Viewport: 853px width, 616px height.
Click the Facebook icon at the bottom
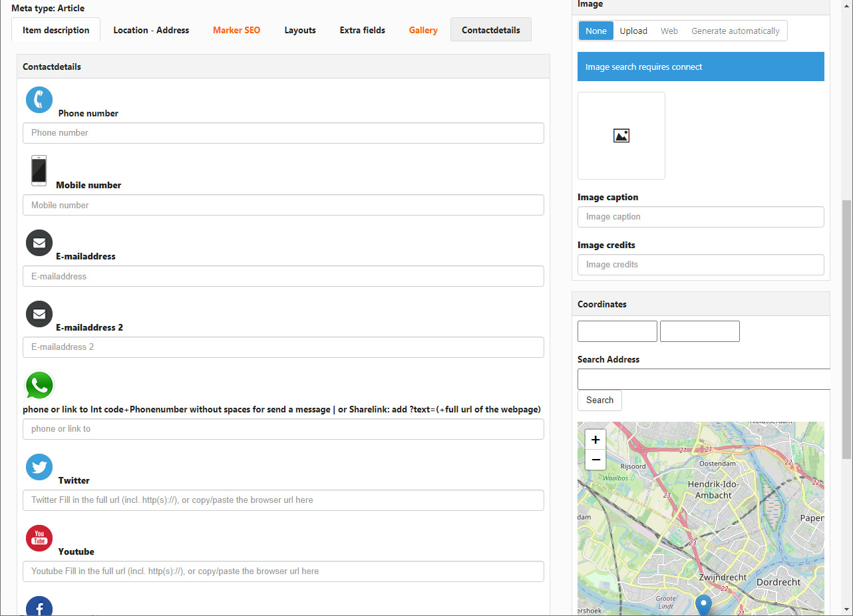click(x=39, y=606)
